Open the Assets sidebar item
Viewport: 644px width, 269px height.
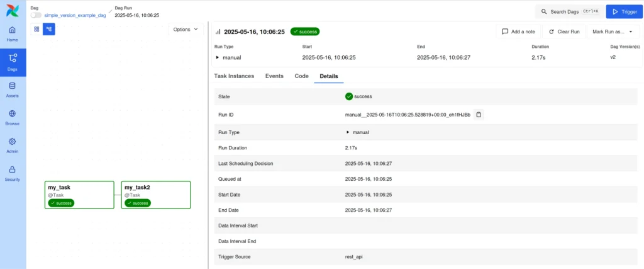coord(13,89)
